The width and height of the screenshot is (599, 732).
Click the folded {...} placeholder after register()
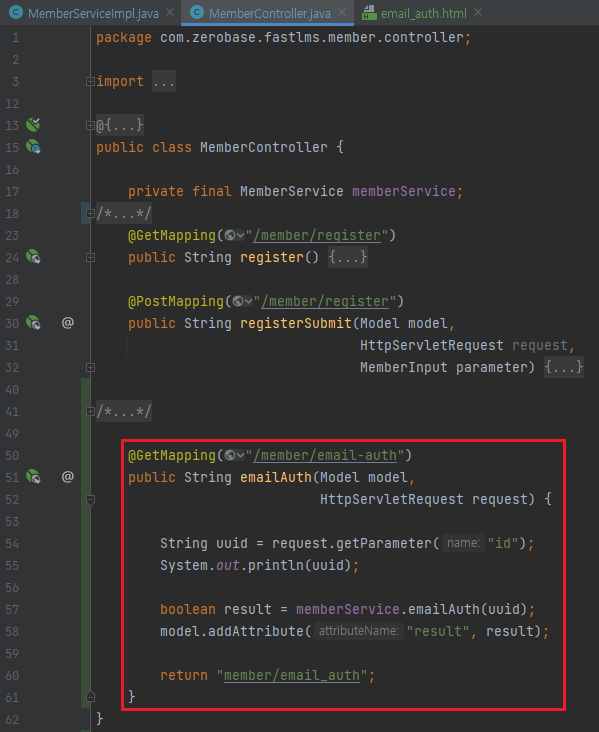348,258
